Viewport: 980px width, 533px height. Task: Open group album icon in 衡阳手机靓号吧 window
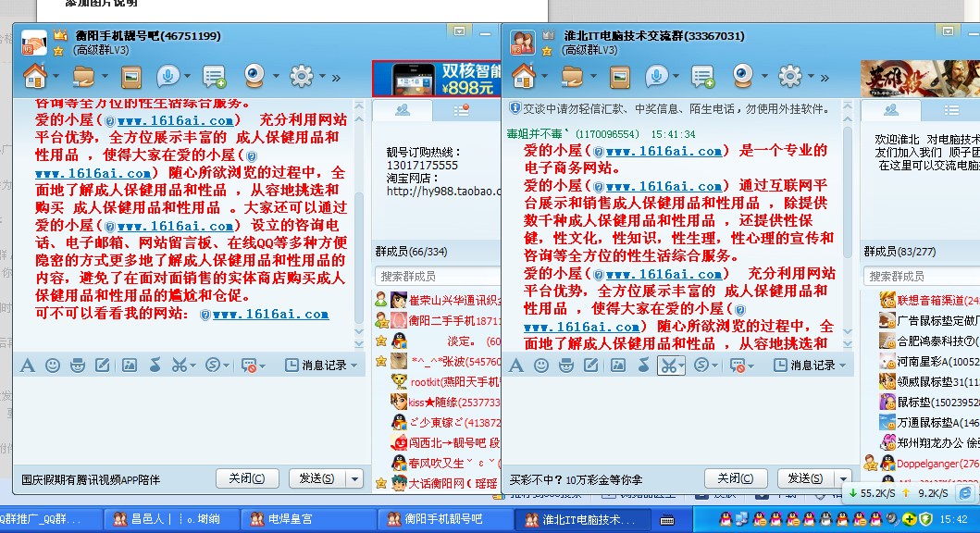[131, 77]
